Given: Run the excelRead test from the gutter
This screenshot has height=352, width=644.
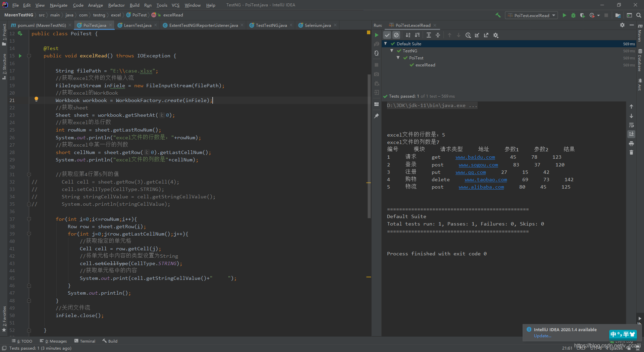Looking at the screenshot, I should click(x=20, y=56).
